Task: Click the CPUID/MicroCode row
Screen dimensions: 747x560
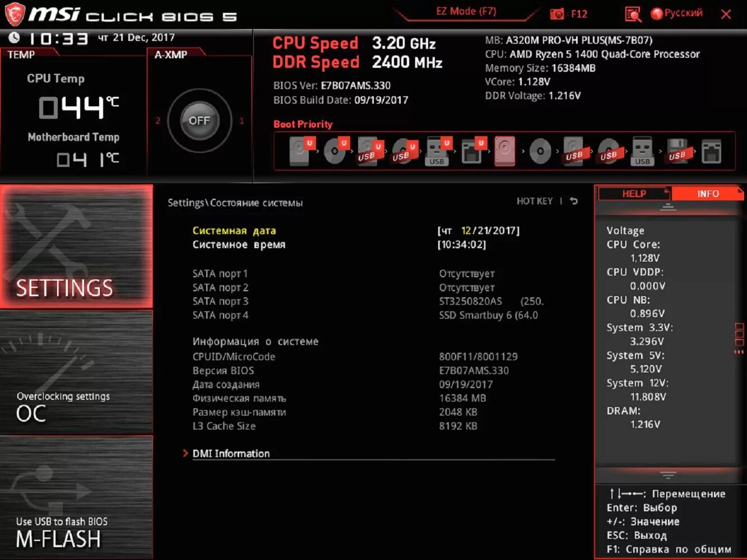Action: (356, 357)
